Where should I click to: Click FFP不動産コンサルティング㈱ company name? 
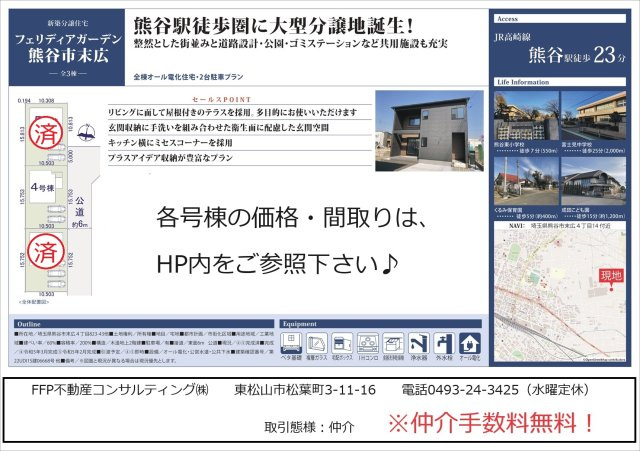click(x=120, y=390)
